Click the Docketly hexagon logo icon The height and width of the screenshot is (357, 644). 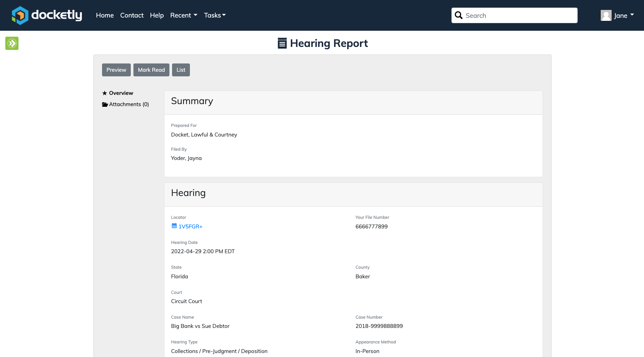(x=20, y=15)
